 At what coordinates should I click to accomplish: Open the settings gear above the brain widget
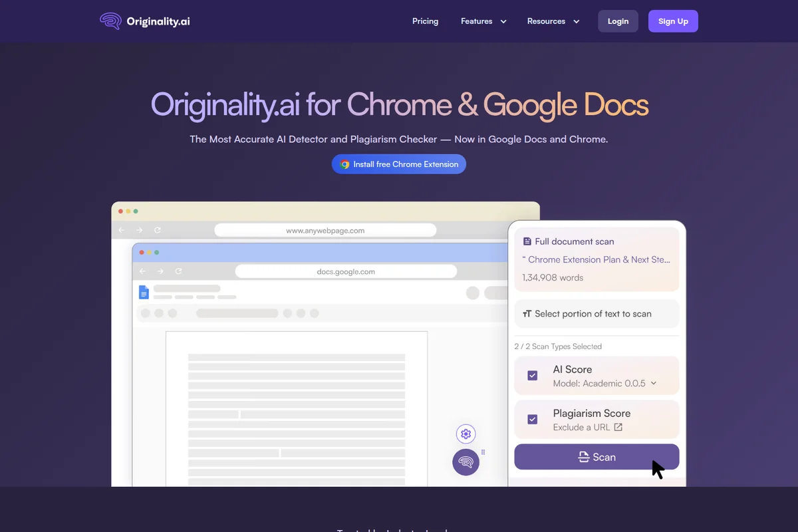[465, 434]
